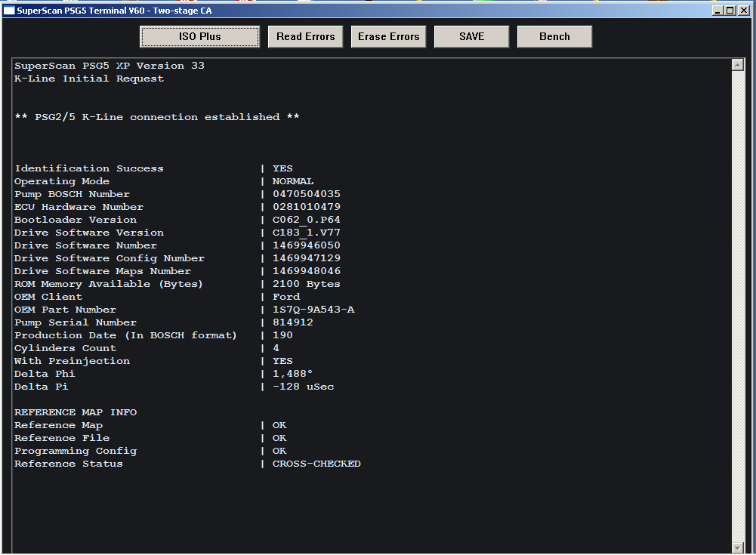This screenshot has height=555, width=756.
Task: Save the terminal output with SAVE
Action: [471, 37]
